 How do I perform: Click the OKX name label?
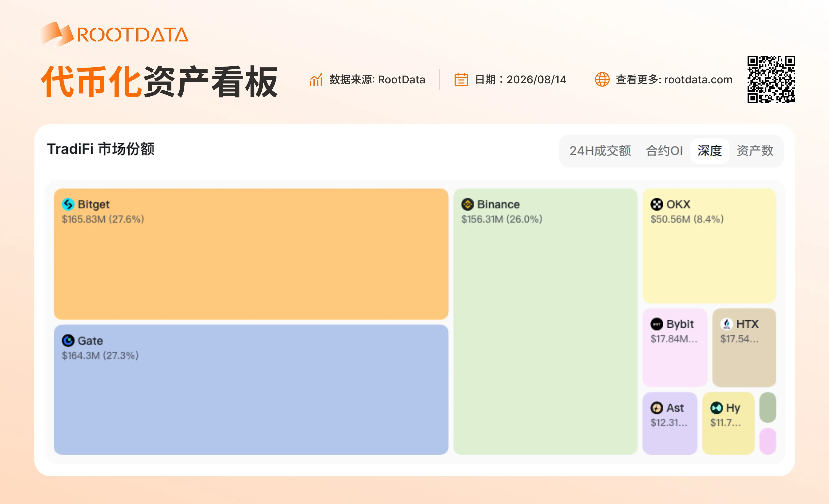click(678, 204)
